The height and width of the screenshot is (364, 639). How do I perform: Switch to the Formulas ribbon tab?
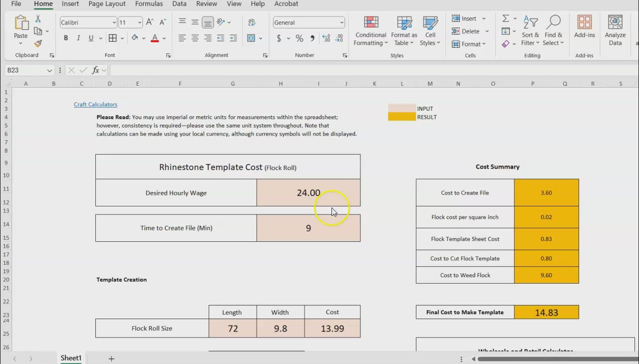pos(149,4)
